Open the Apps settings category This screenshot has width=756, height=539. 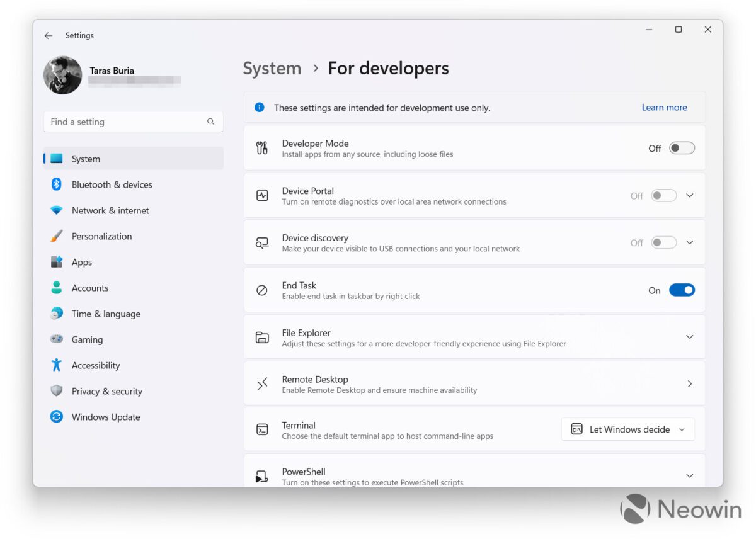click(82, 262)
